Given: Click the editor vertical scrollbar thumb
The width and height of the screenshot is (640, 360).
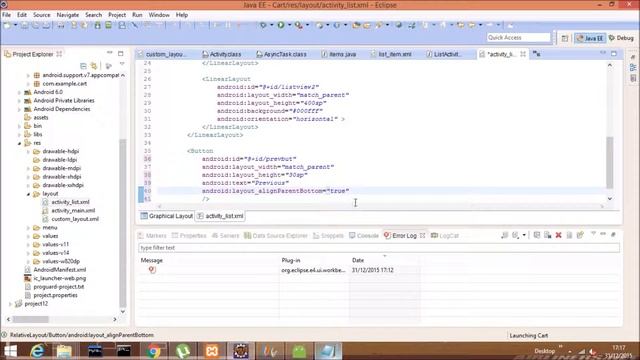Looking at the screenshot, I should click(610, 162).
